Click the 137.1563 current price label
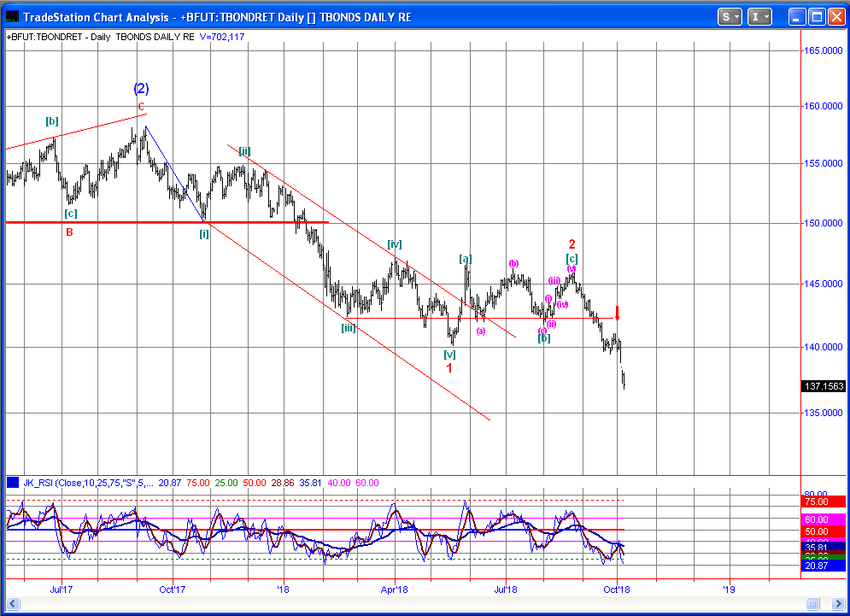 tap(824, 386)
